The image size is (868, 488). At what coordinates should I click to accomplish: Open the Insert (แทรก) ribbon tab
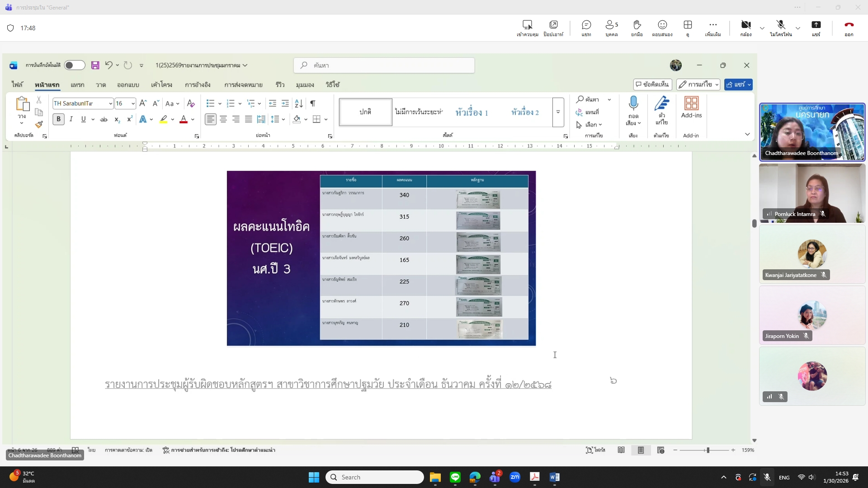[77, 84]
